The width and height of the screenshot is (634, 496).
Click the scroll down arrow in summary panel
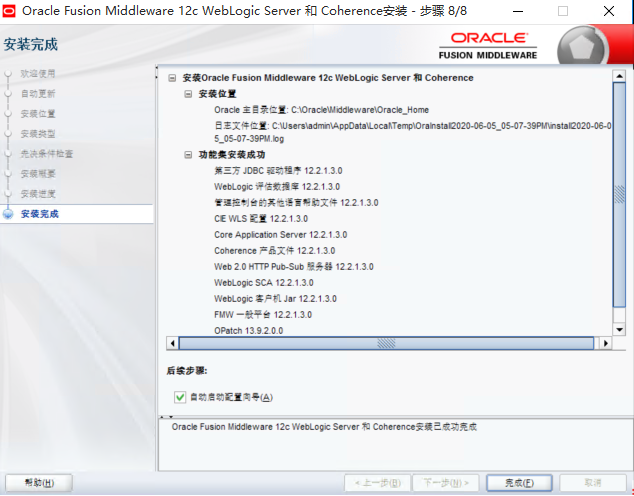pyautogui.click(x=619, y=329)
